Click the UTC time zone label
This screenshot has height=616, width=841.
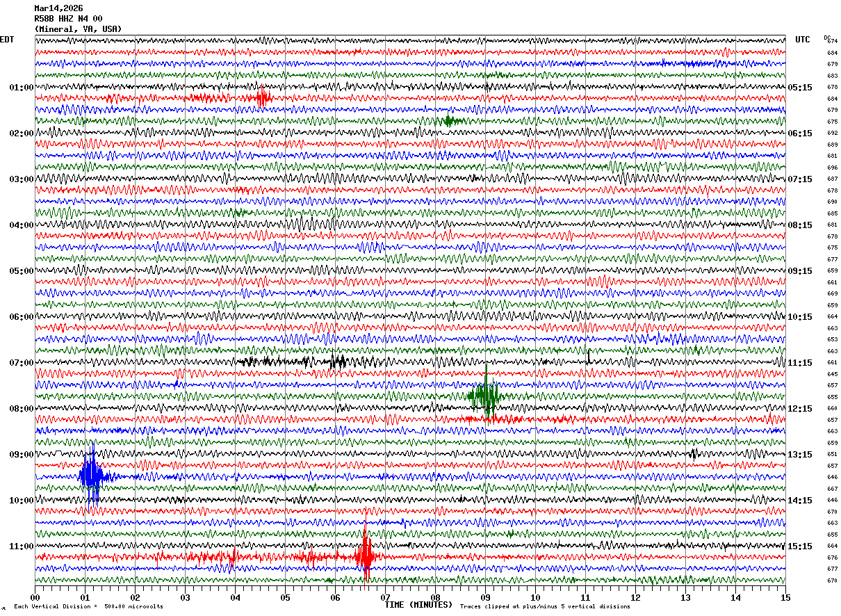[x=803, y=40]
